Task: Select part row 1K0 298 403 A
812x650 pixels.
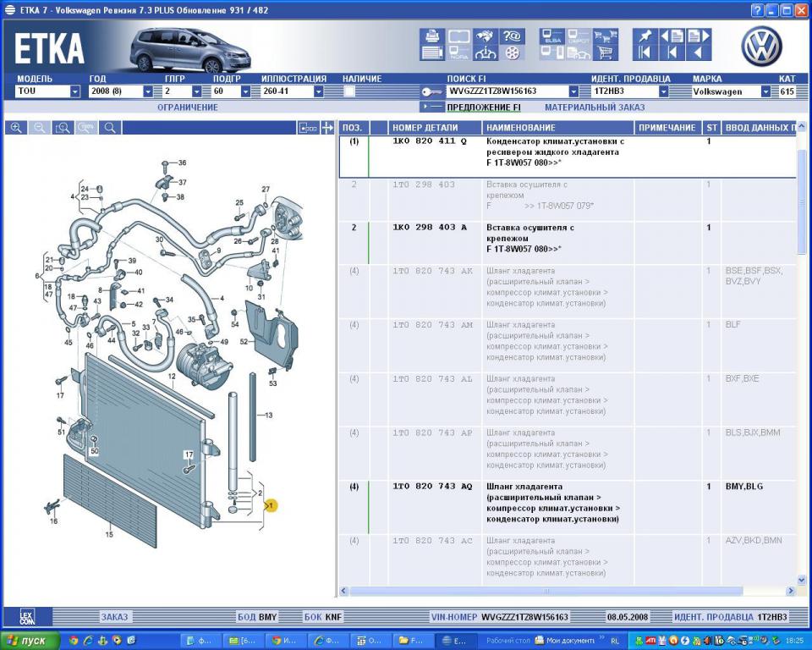Action: pos(568,243)
